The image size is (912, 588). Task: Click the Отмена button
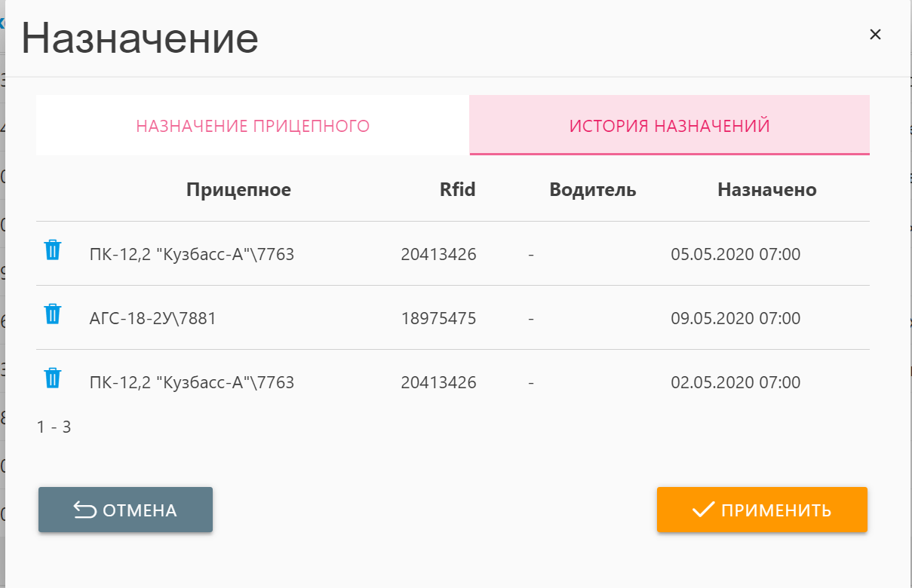tap(125, 510)
